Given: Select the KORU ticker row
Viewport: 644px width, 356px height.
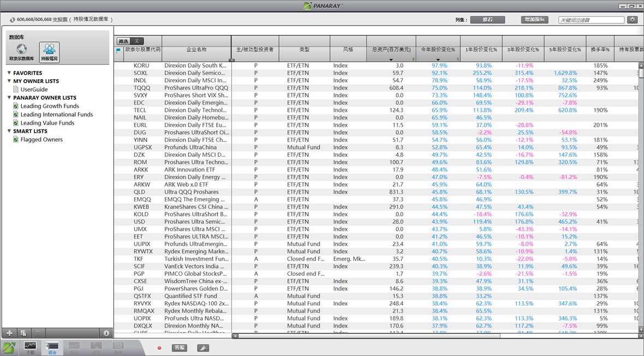Looking at the screenshot, I should pyautogui.click(x=377, y=66).
